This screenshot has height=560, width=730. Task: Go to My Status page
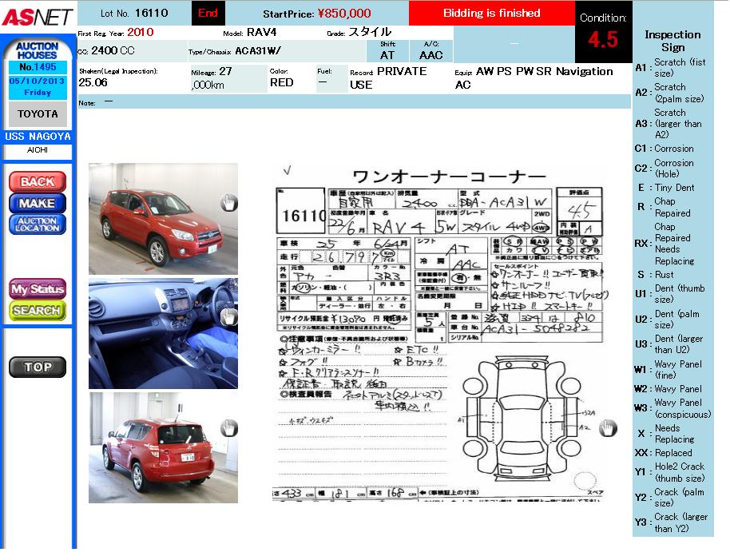[38, 289]
